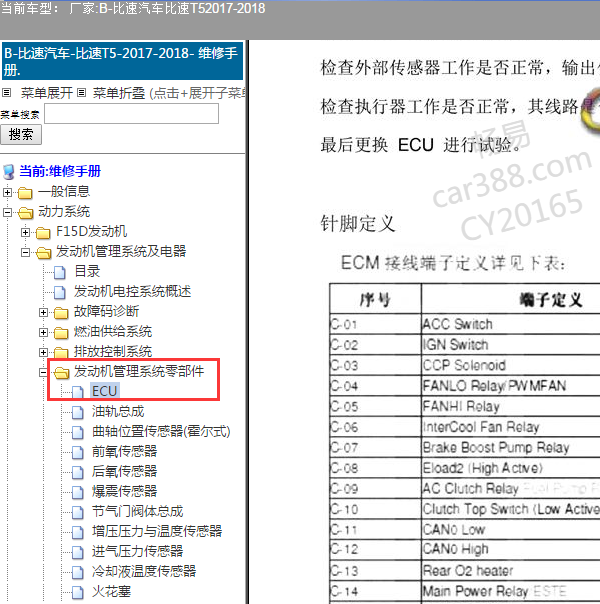Open the 节气门阀体总成 page
This screenshot has width=600, height=604.
137,512
